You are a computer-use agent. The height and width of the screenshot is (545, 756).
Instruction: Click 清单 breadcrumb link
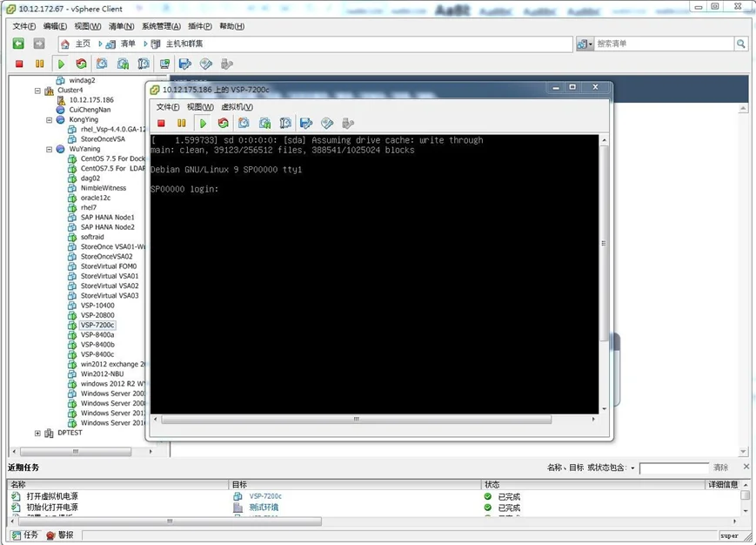point(128,44)
